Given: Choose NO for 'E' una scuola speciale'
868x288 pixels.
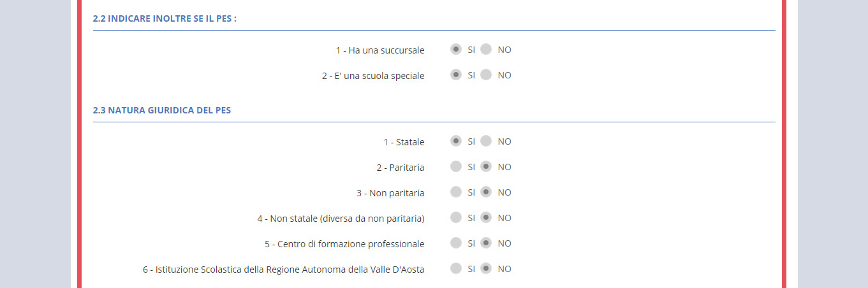Looking at the screenshot, I should [x=486, y=75].
